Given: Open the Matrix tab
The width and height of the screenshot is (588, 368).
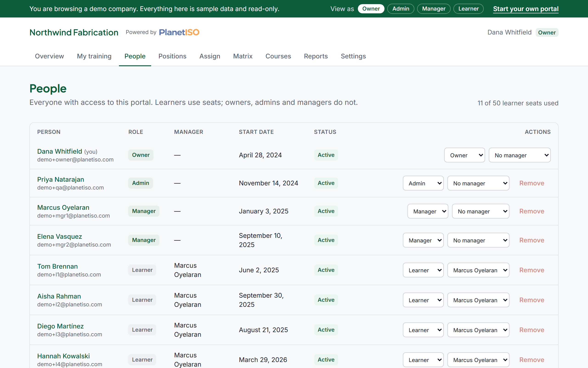Looking at the screenshot, I should [243, 56].
